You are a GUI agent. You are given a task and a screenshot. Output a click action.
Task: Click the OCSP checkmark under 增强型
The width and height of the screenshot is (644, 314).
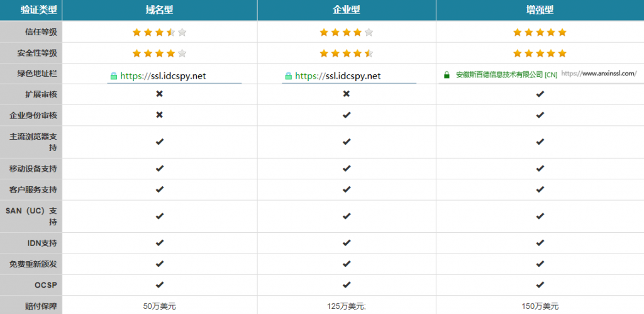(x=540, y=284)
